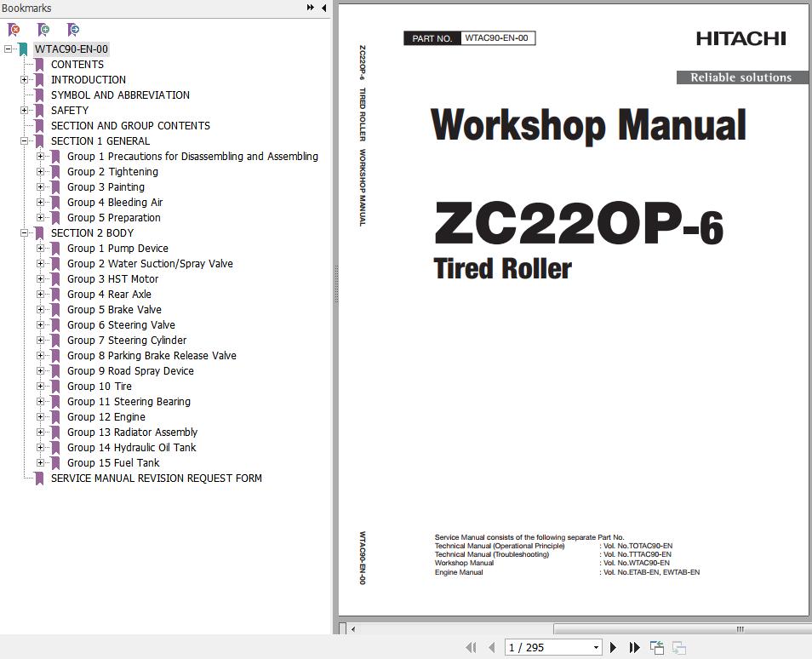Open Group 14 Hydraulic Oil Tank bookmark

pyautogui.click(x=132, y=448)
